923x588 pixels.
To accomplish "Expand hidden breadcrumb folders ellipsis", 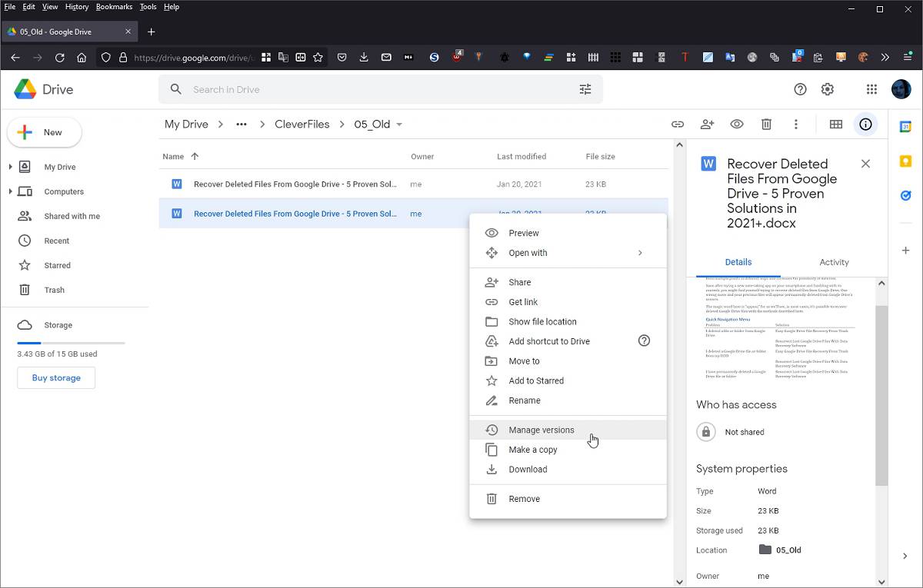I will (242, 125).
